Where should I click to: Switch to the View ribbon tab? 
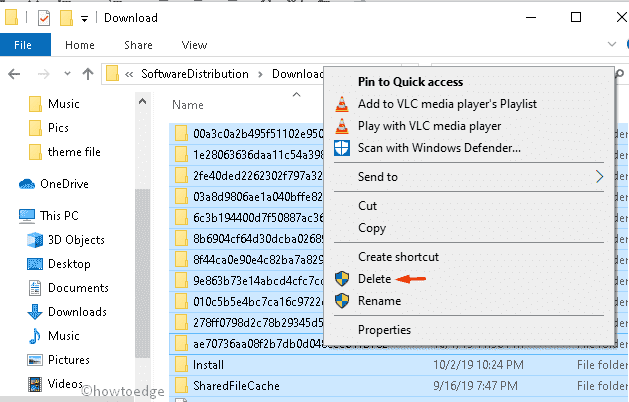[x=194, y=45]
